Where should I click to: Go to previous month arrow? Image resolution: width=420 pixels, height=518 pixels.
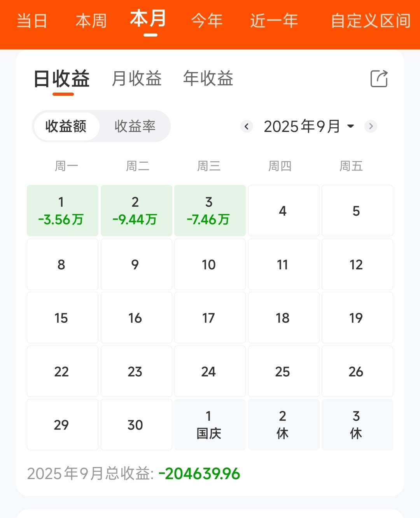247,126
